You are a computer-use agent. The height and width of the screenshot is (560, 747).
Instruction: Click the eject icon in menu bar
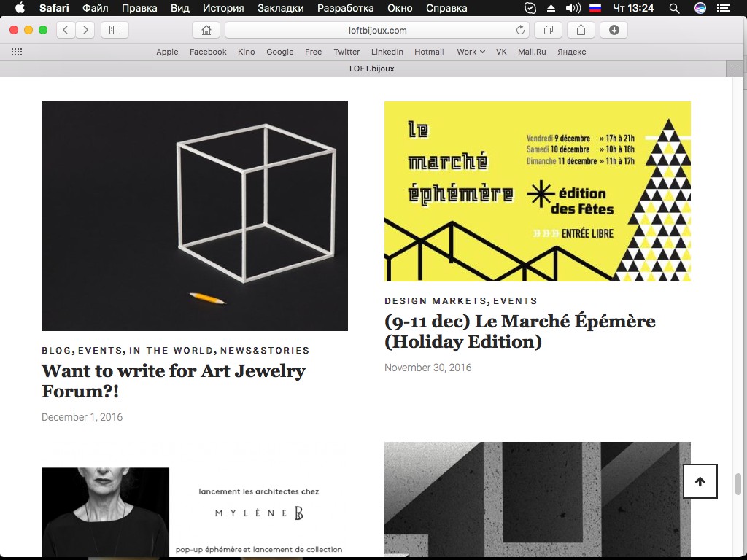[x=551, y=8]
